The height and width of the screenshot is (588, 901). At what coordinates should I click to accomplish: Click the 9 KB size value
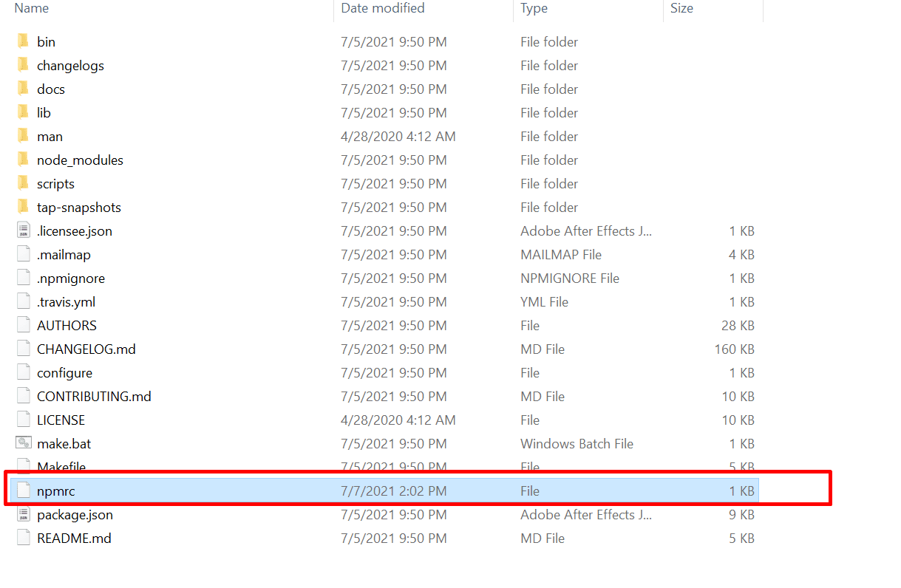pyautogui.click(x=741, y=515)
